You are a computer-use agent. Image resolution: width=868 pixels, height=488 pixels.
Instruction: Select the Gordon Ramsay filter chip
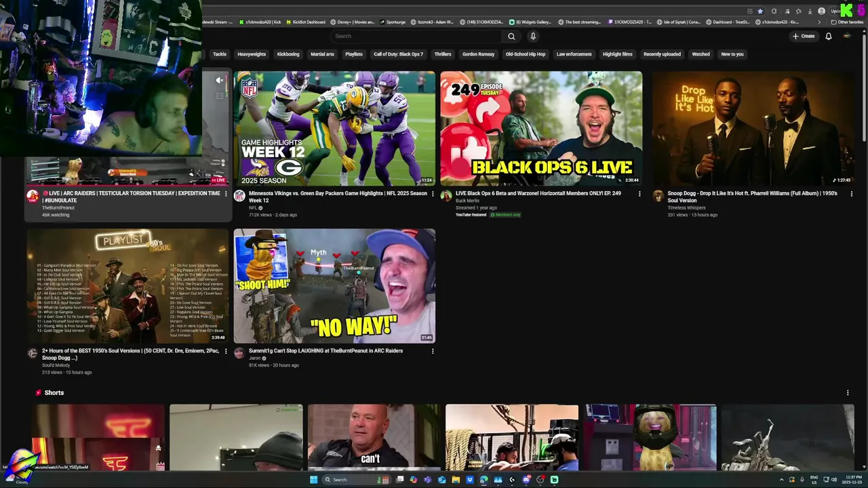point(478,54)
